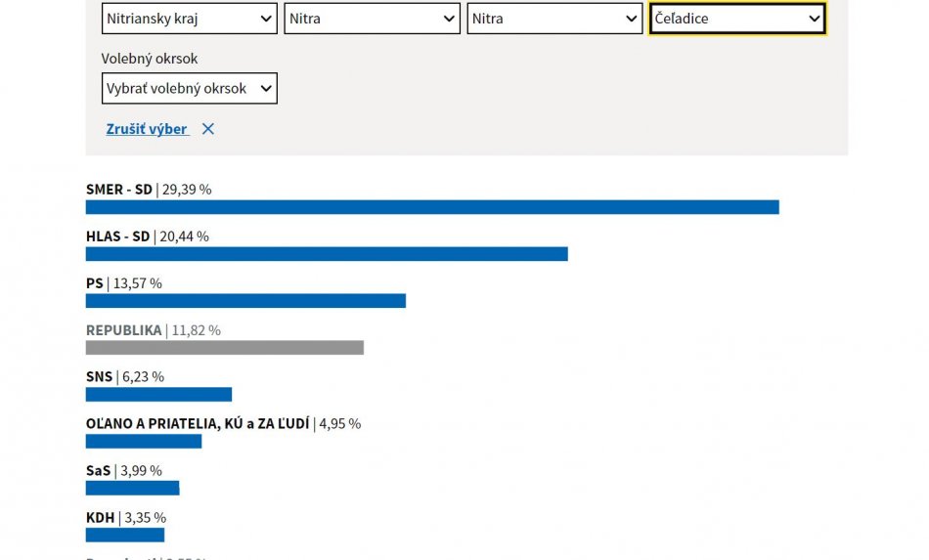This screenshot has height=560, width=929.
Task: Click the X icon beside Zrušiť výber
Action: tap(208, 129)
